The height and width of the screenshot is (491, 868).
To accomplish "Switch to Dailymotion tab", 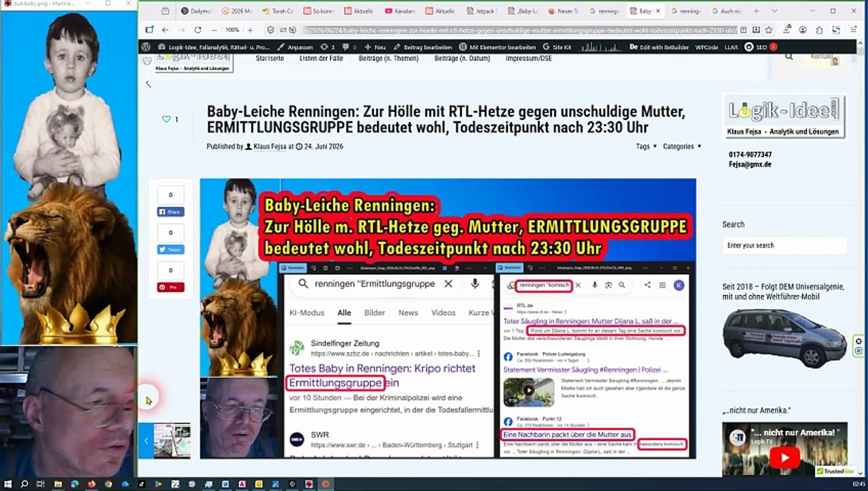I will [197, 12].
